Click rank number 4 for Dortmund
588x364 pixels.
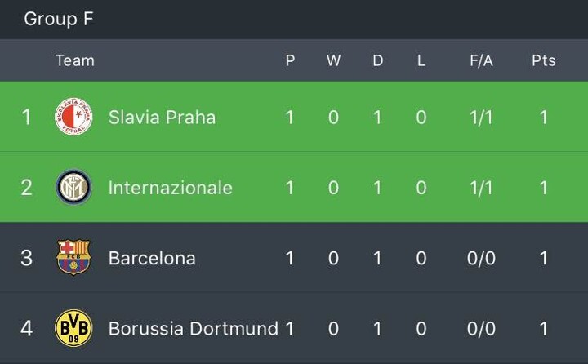26,329
